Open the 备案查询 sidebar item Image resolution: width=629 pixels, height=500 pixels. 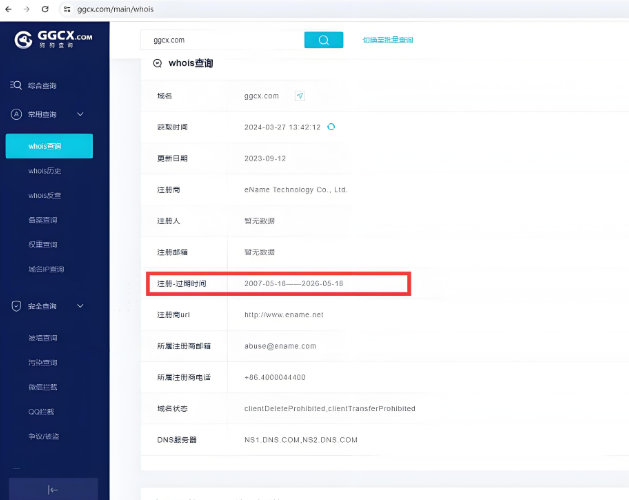tap(43, 220)
